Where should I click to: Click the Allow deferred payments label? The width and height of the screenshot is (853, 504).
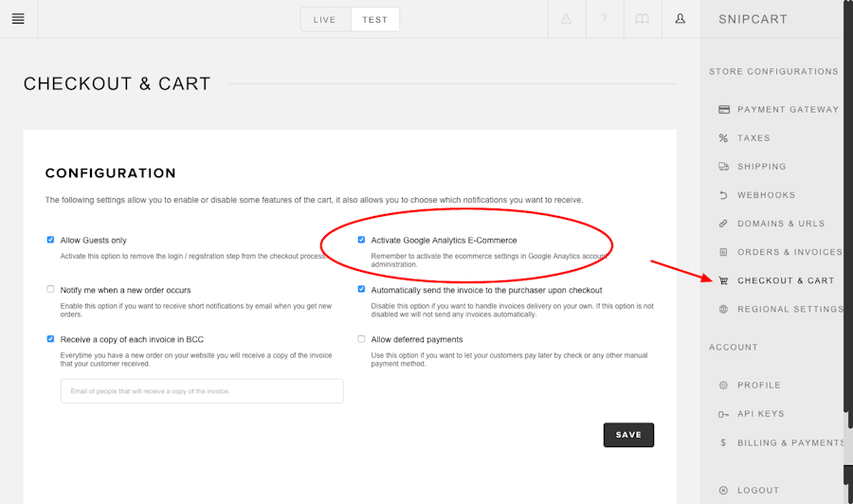pyautogui.click(x=417, y=339)
